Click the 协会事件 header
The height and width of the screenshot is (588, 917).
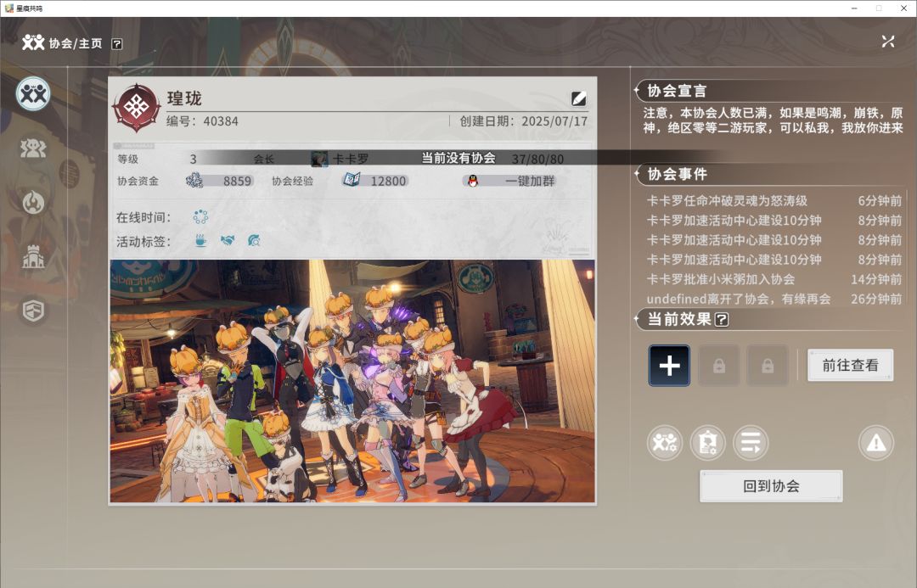677,174
